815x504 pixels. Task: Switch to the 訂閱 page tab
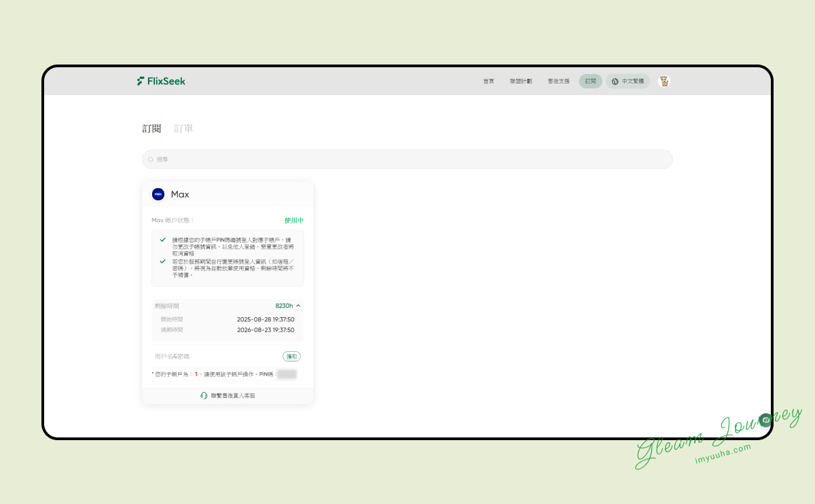151,128
